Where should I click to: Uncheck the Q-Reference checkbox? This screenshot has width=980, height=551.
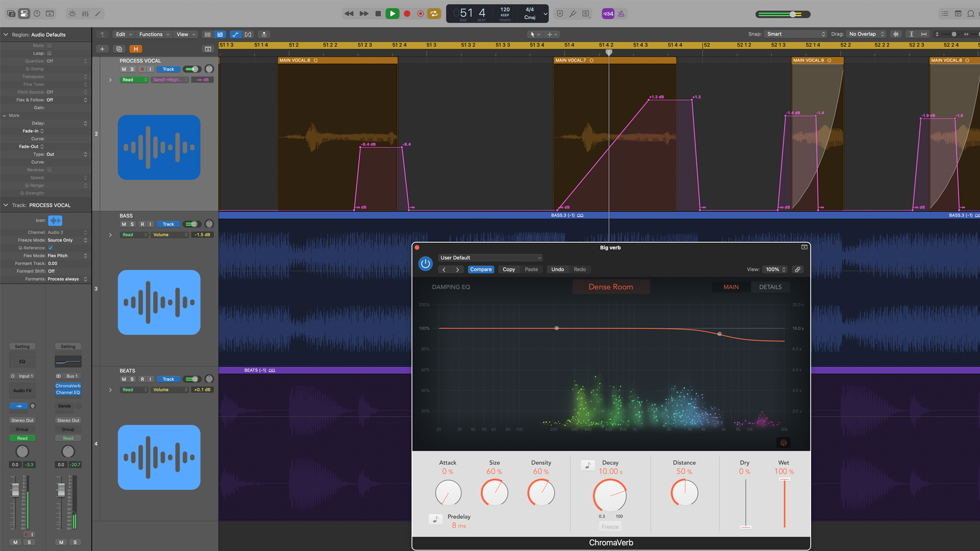(51, 248)
